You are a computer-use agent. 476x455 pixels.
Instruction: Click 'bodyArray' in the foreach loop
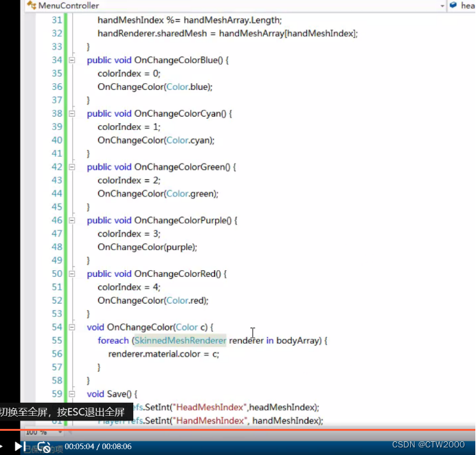(x=297, y=340)
